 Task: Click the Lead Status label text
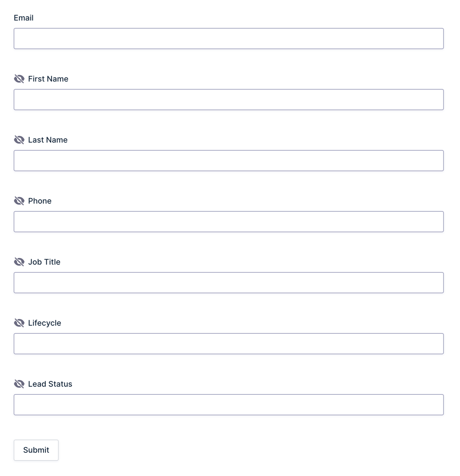pos(50,384)
